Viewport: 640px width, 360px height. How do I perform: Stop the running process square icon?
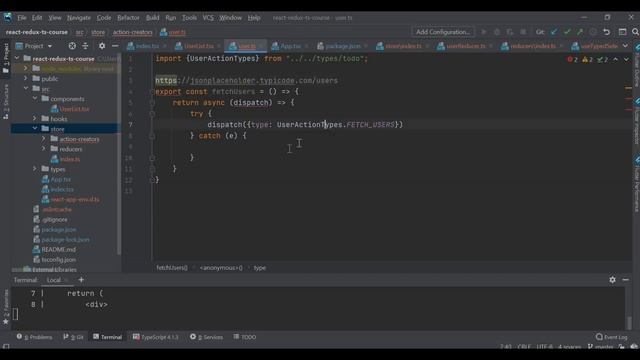pyautogui.click(x=523, y=32)
